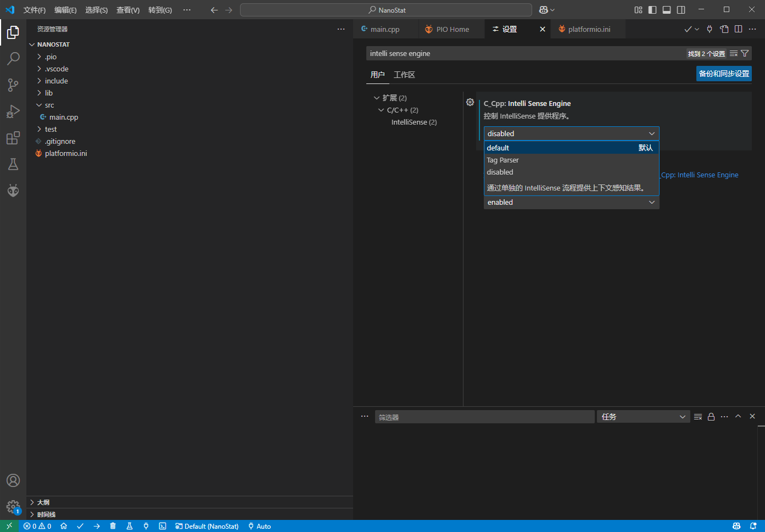Clear the settings search input

pyautogui.click(x=734, y=53)
